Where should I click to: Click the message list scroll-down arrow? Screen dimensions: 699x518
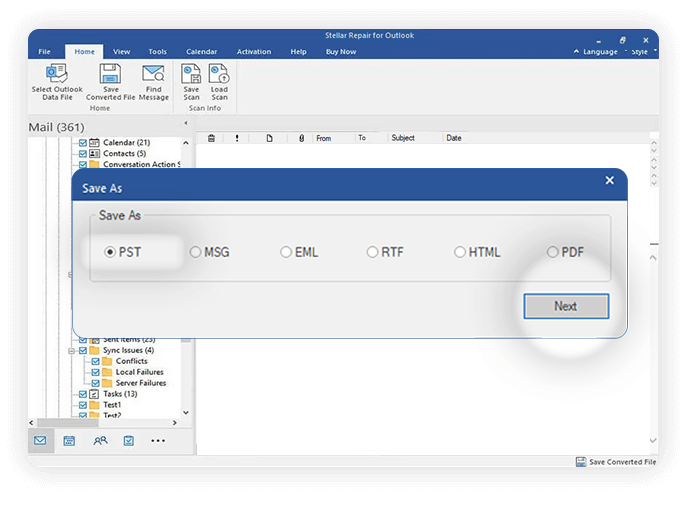tap(653, 440)
